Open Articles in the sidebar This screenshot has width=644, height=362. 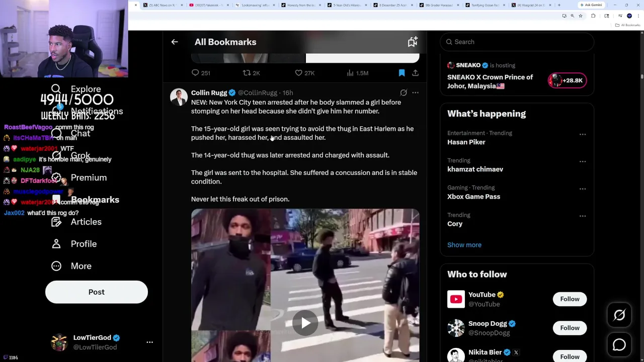click(x=76, y=222)
